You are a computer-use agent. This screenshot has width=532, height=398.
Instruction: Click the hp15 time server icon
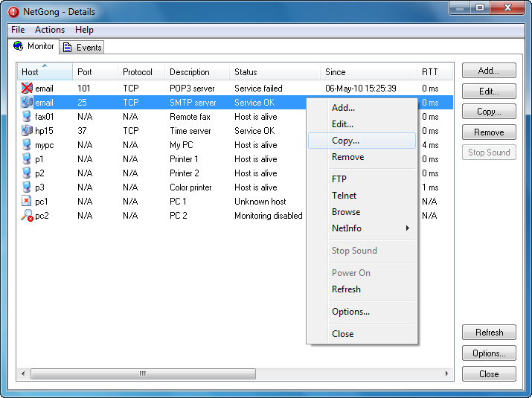(x=27, y=131)
